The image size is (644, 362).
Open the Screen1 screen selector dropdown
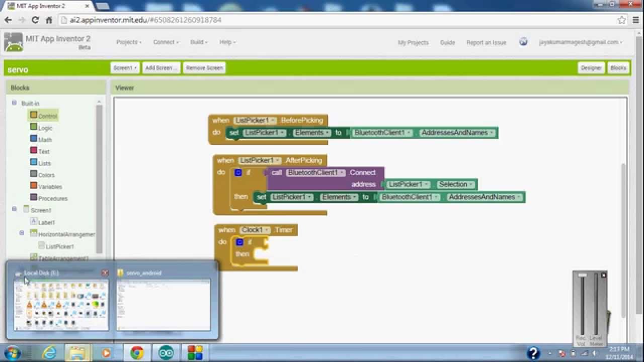tap(125, 68)
